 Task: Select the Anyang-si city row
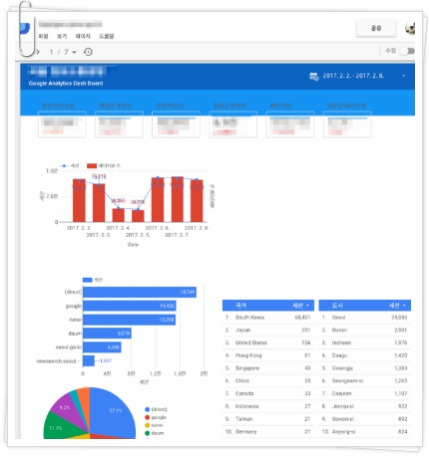[365, 431]
